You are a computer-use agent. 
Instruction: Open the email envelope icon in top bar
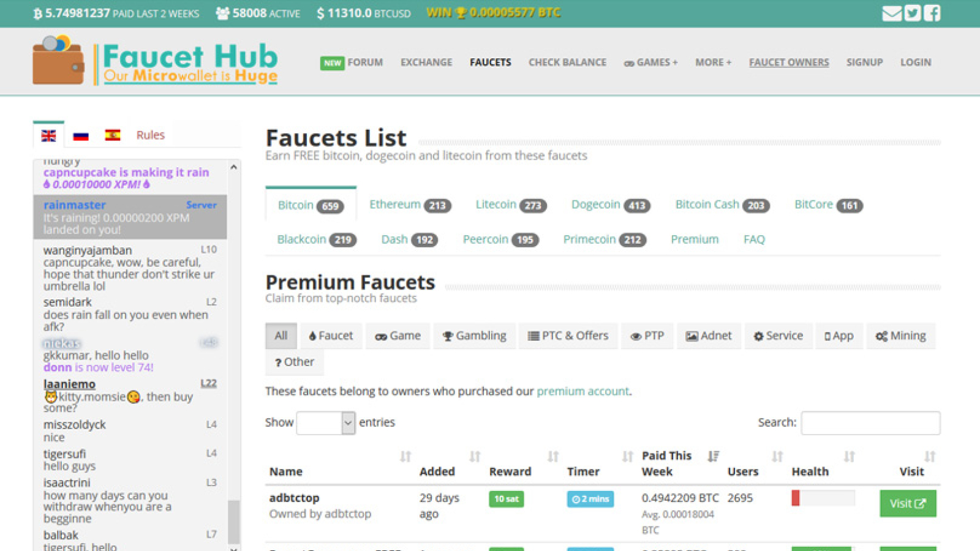(892, 13)
